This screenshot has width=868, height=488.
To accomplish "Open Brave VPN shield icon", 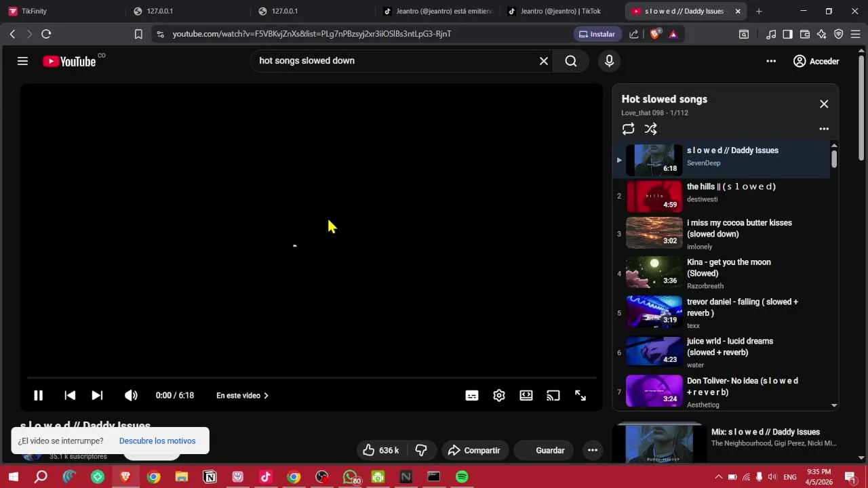I will (839, 34).
